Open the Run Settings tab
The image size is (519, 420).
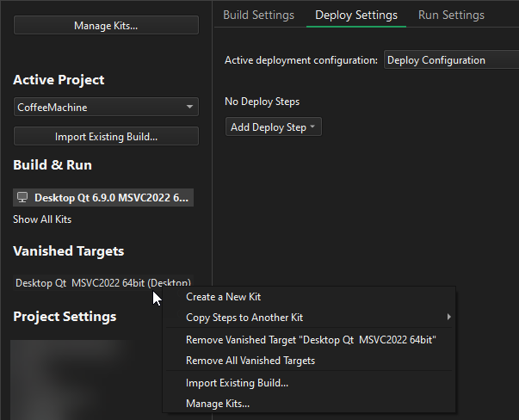click(451, 15)
